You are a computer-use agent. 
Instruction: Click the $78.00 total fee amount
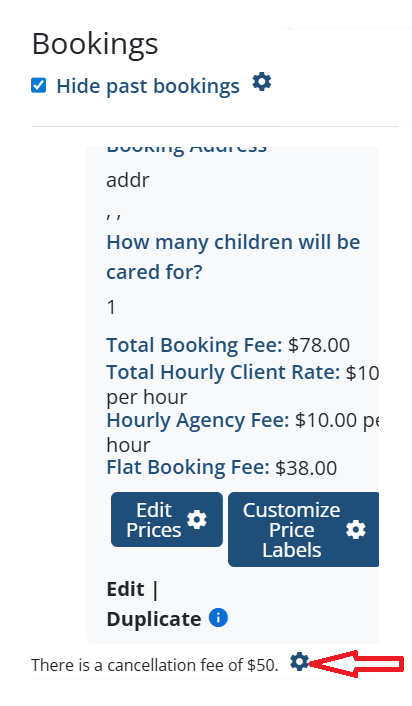pos(319,345)
